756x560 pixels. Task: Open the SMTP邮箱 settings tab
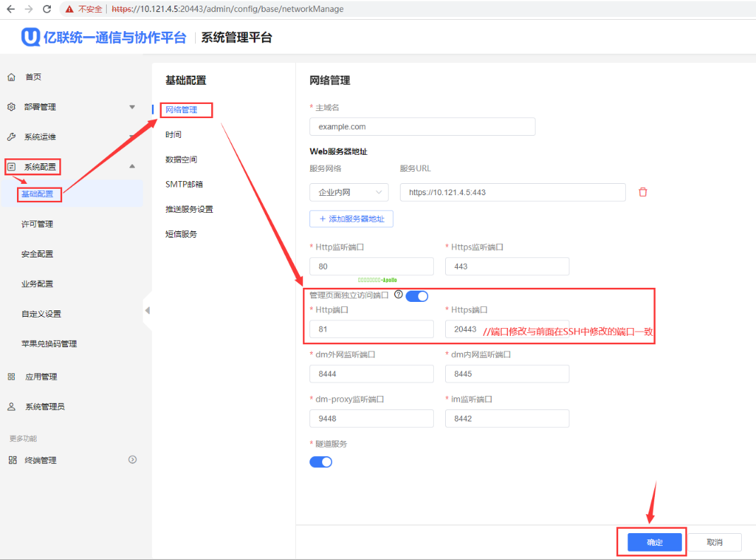184,184
